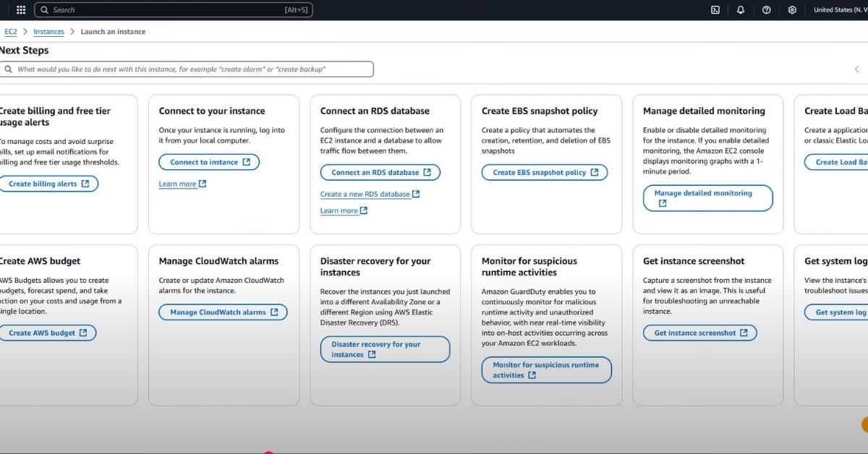Image resolution: width=868 pixels, height=454 pixels.
Task: Click external link icon on Get instance screenshot
Action: tap(743, 333)
